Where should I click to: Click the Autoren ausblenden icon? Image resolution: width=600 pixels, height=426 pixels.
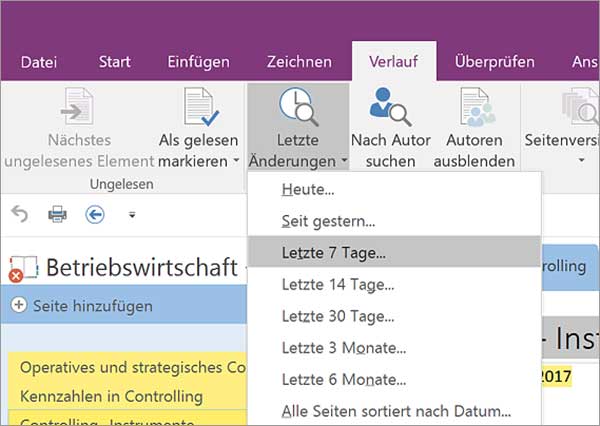[478, 107]
